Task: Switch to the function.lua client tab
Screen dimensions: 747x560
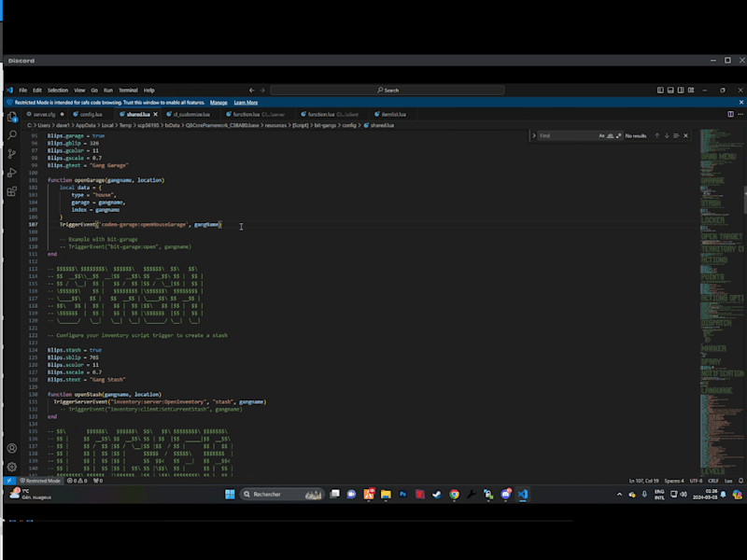Action: point(332,114)
